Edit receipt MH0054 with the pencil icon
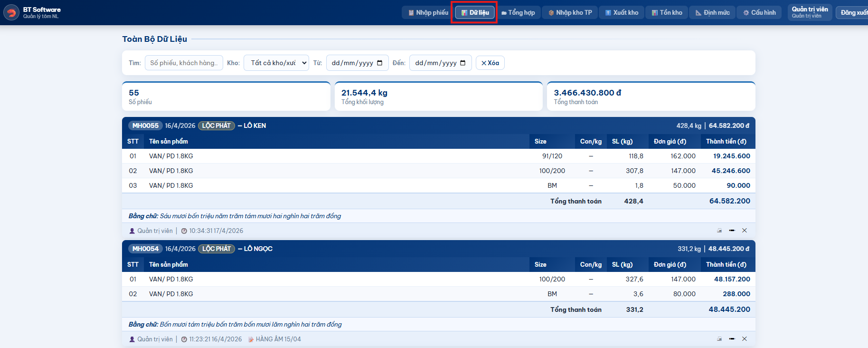This screenshot has height=348, width=868. [x=732, y=339]
